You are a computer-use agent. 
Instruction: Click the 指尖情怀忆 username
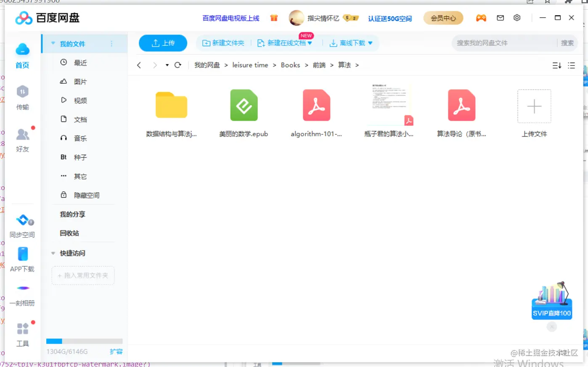(x=323, y=18)
